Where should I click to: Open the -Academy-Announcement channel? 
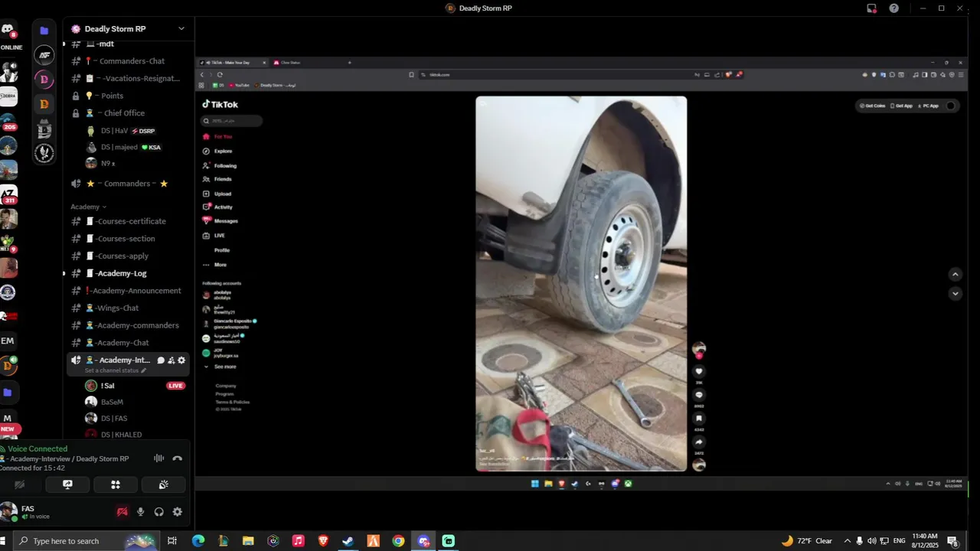[129, 291]
